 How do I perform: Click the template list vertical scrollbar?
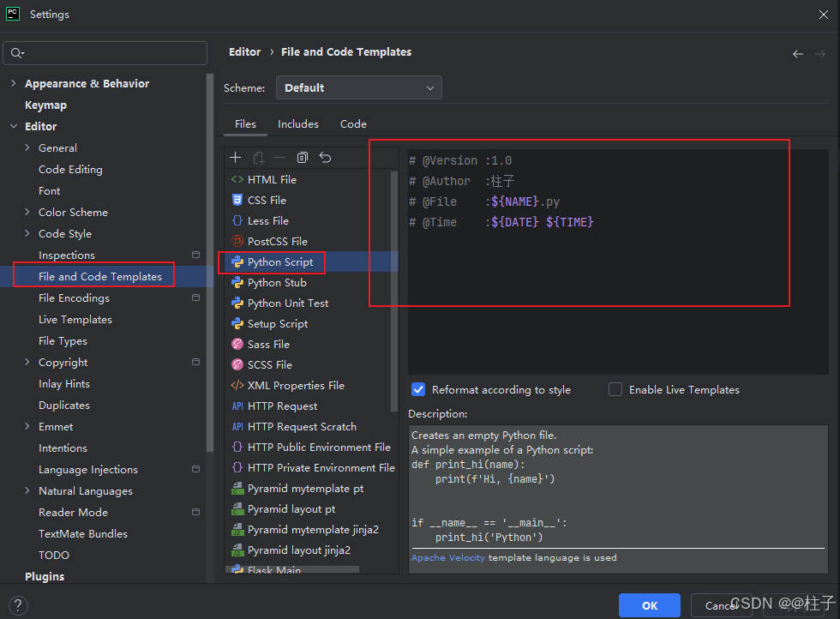(x=394, y=291)
